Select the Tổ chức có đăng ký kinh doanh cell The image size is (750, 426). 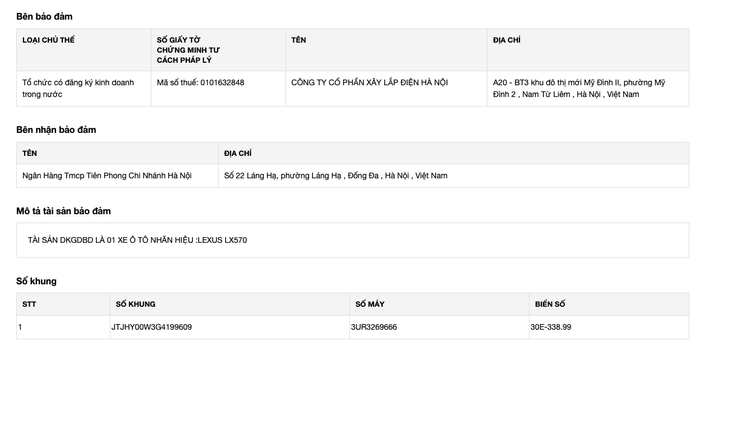click(x=76, y=88)
